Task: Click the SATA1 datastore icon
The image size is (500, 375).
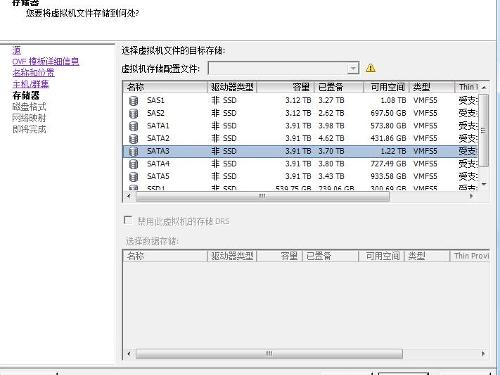Action: 133,126
